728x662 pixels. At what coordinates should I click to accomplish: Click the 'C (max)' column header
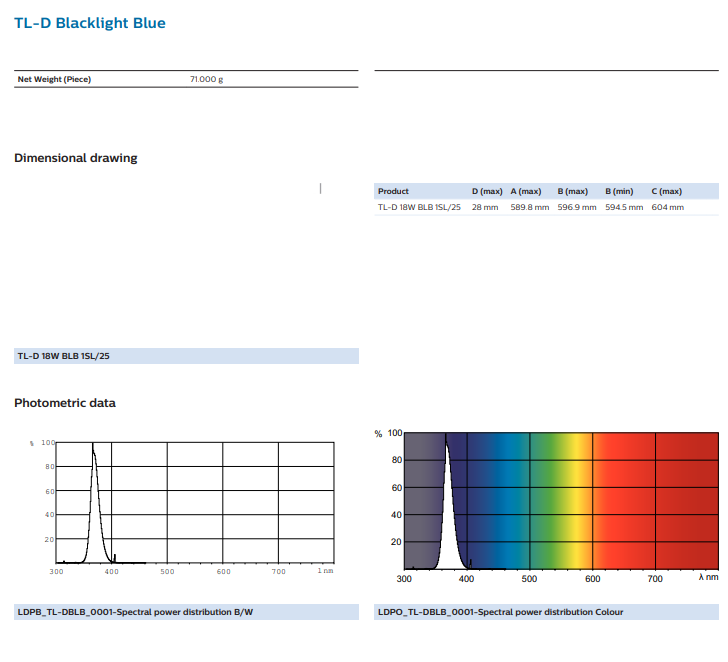[666, 191]
